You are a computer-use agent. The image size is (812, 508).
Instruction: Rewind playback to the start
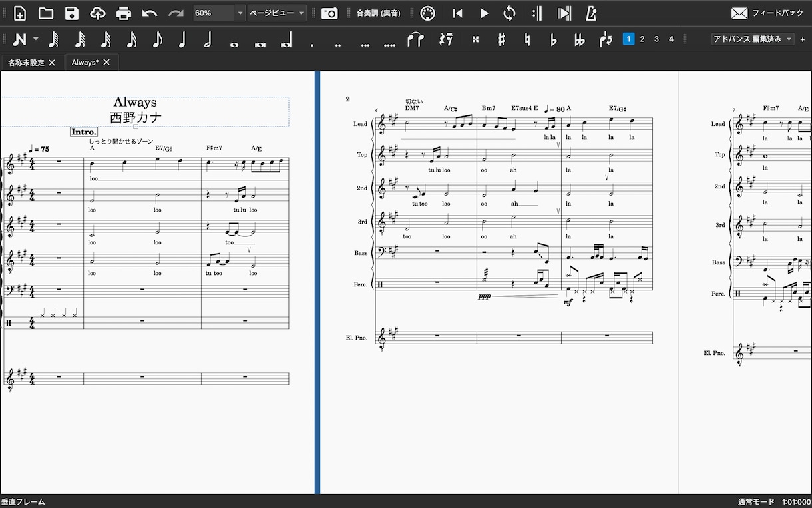(x=457, y=13)
